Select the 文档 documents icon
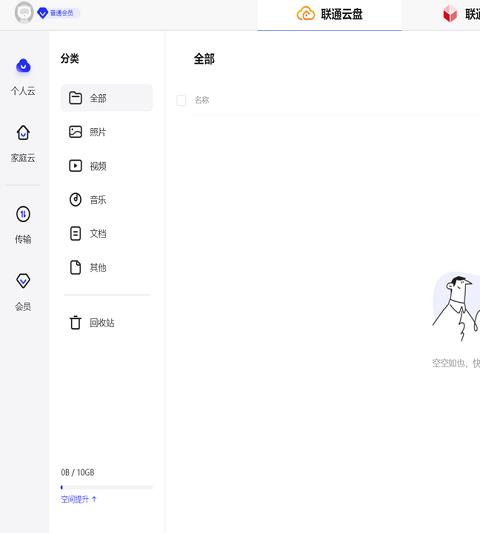 [75, 234]
